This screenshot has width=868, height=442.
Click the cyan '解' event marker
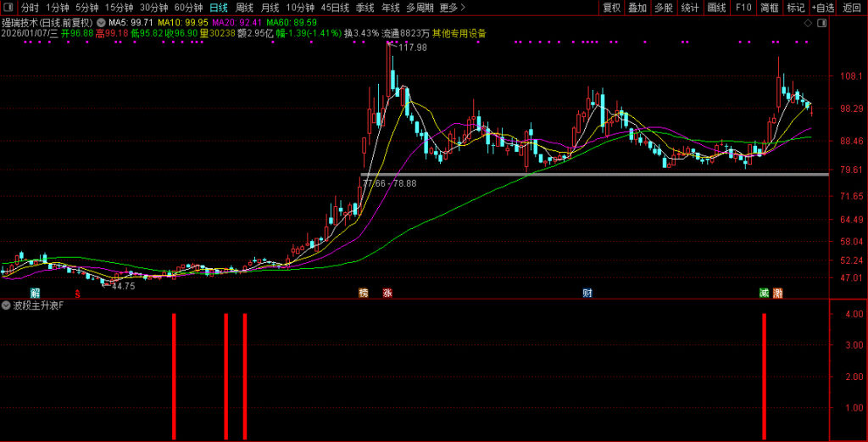(x=35, y=294)
